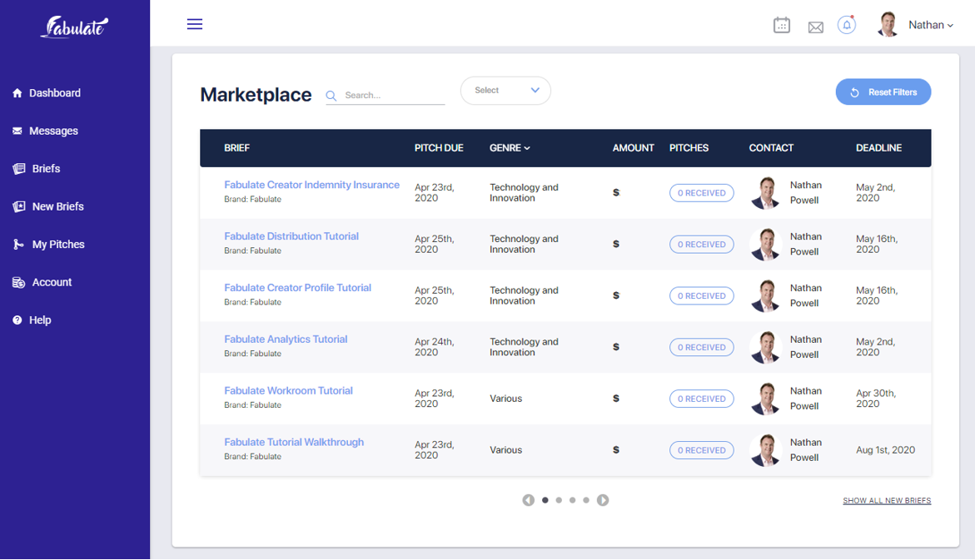Open the Select filter dropdown

pyautogui.click(x=505, y=90)
